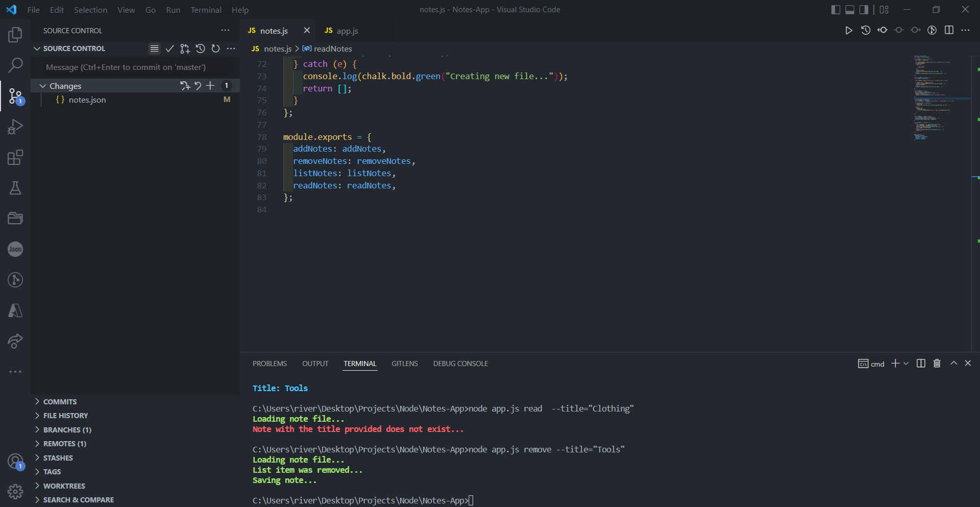Select the Run and Debug icon
Image resolution: width=980 pixels, height=507 pixels.
click(x=15, y=127)
